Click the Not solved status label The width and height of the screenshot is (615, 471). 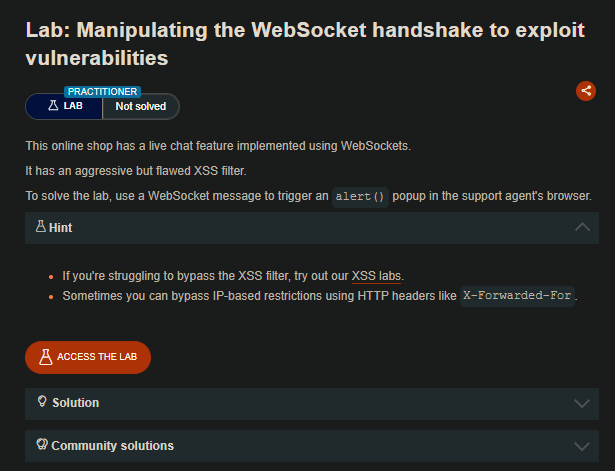click(x=140, y=105)
